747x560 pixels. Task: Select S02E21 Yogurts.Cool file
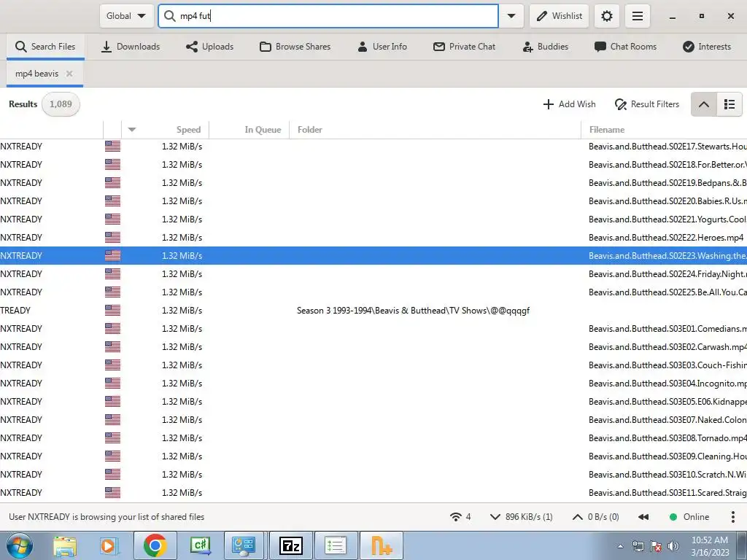click(x=373, y=219)
